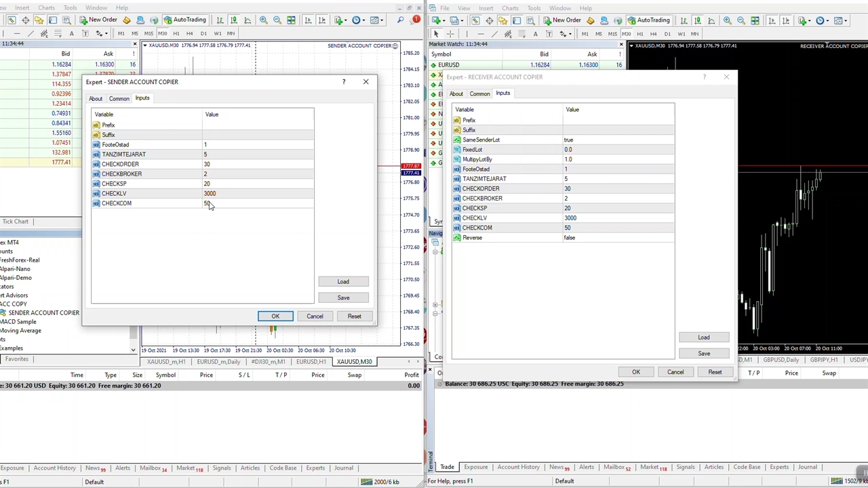This screenshot has height=488, width=868.
Task: Open the search magnifier in the left terminal
Action: coord(401,20)
